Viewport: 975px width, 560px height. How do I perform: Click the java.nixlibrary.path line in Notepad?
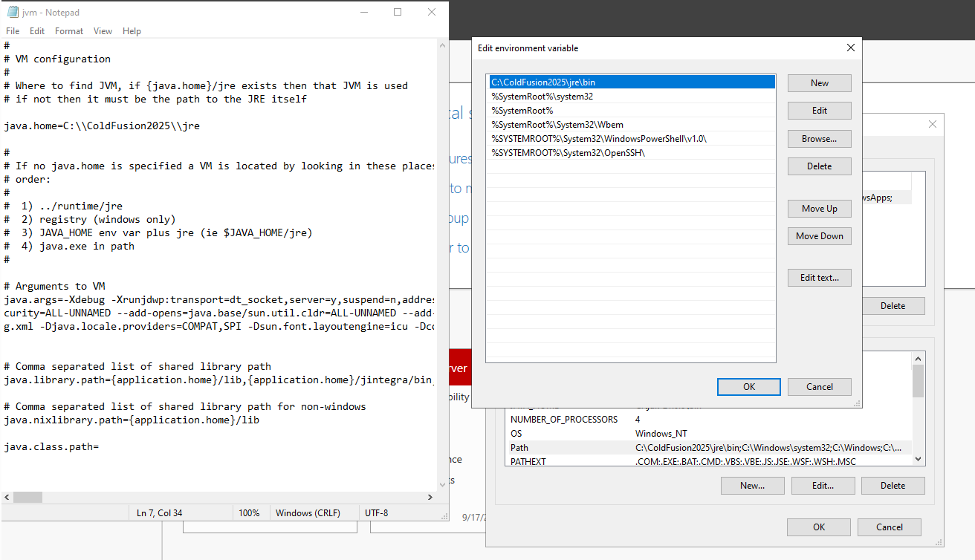pyautogui.click(x=132, y=420)
